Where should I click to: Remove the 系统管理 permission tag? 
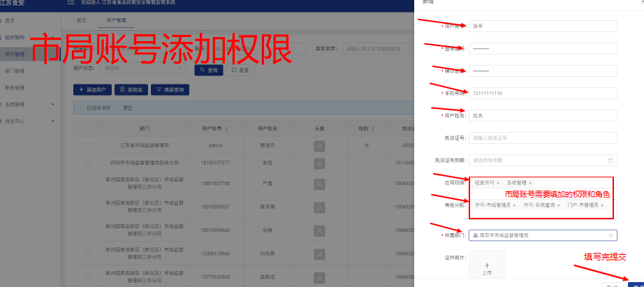click(530, 183)
